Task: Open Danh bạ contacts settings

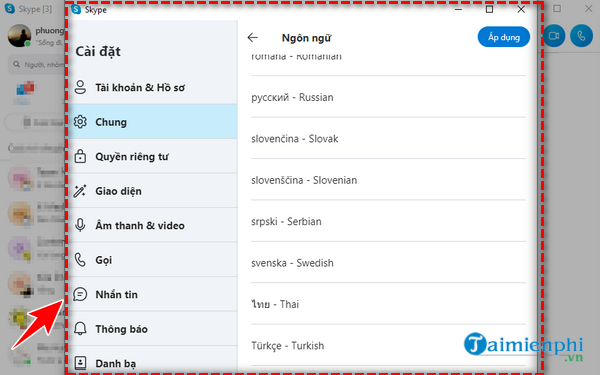Action: pyautogui.click(x=153, y=360)
